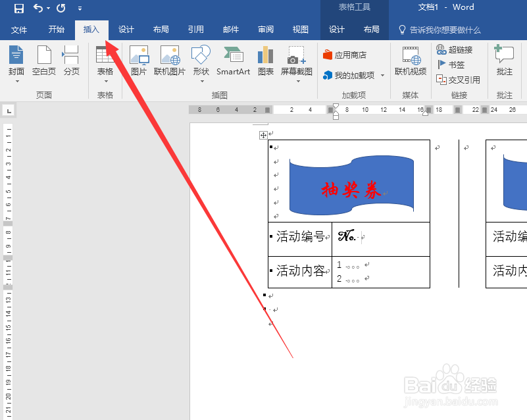Image resolution: width=527 pixels, height=420 pixels.
Task: Insert a hyperlink with 超链接
Action: tap(455, 50)
